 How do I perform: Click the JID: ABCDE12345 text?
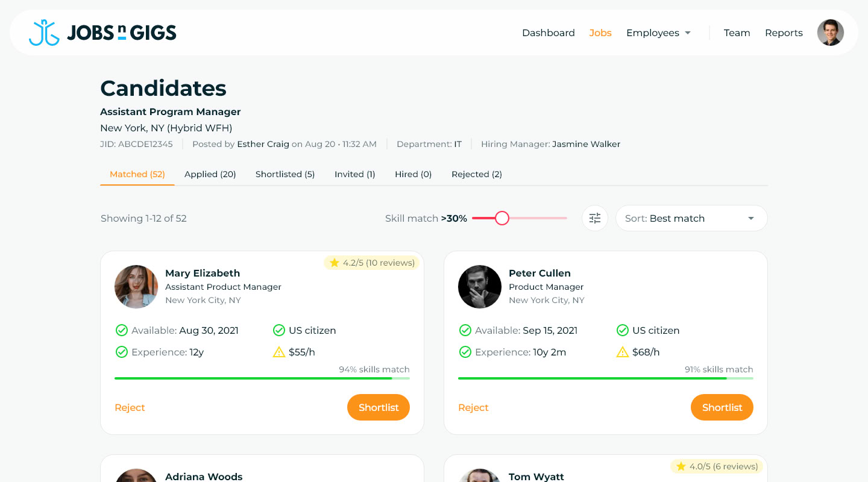point(136,144)
